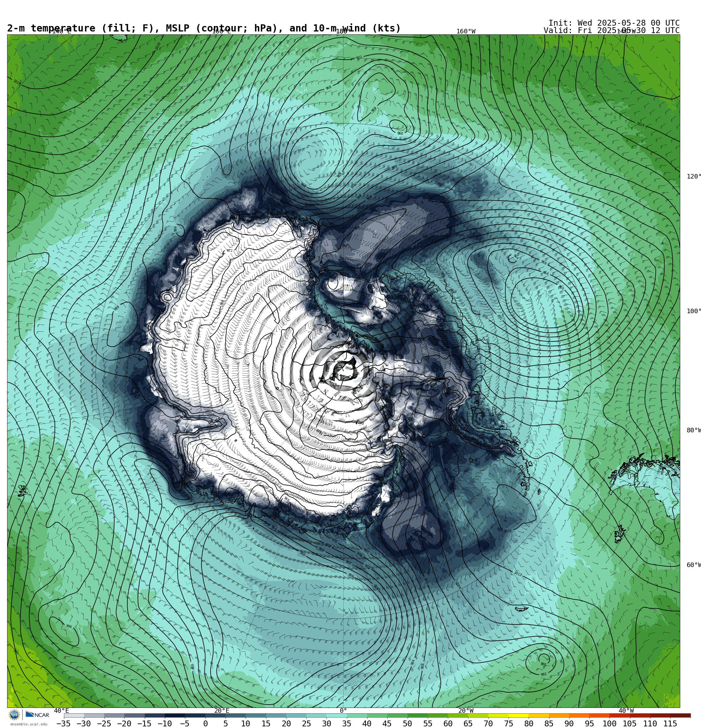Image resolution: width=701 pixels, height=728 pixels.
Task: Click the colorbar tick label -35
Action: pyautogui.click(x=64, y=723)
